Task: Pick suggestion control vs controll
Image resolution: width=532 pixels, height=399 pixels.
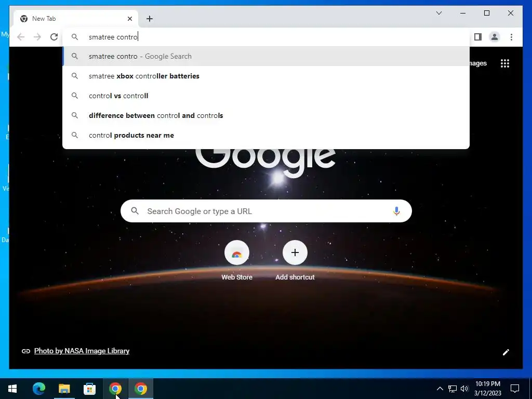Action: point(266,96)
